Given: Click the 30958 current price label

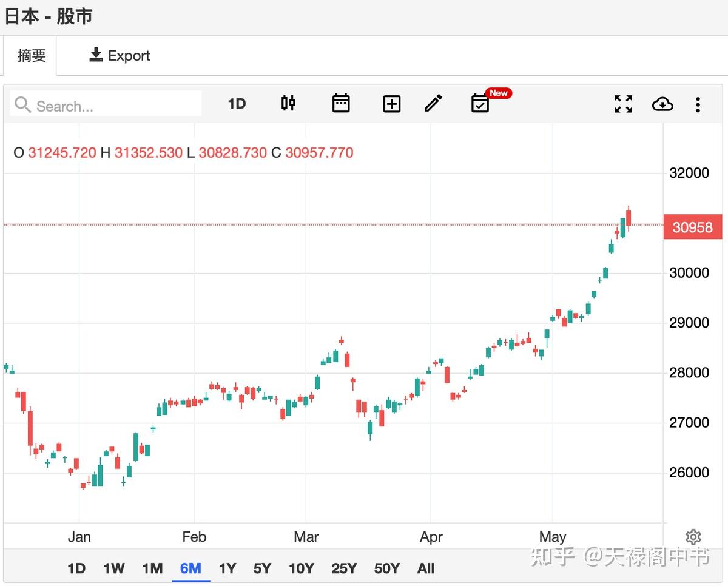Looking at the screenshot, I should point(692,227).
